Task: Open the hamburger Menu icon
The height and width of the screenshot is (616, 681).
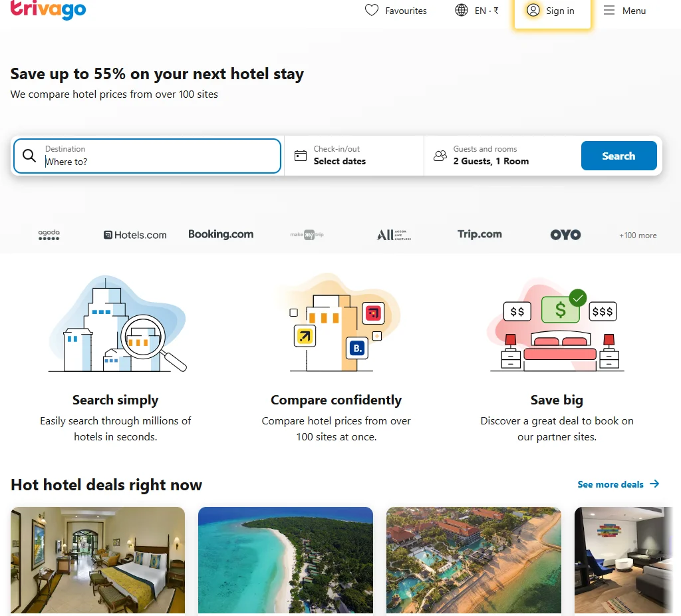Action: [x=609, y=11]
